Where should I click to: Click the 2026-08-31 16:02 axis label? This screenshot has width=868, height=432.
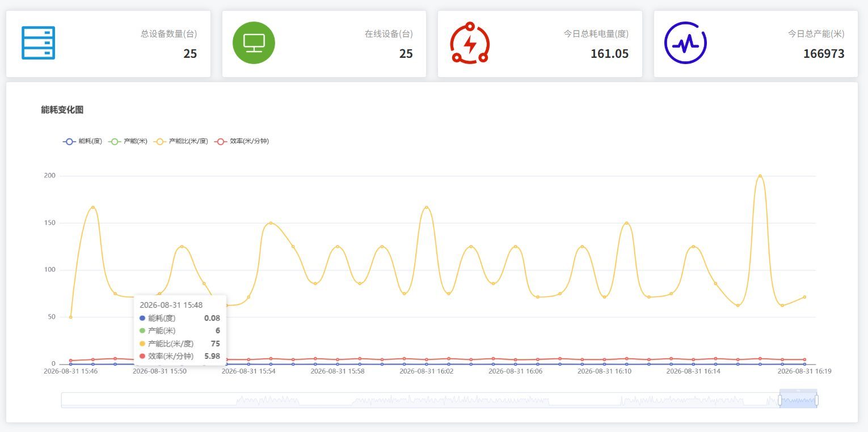click(427, 371)
